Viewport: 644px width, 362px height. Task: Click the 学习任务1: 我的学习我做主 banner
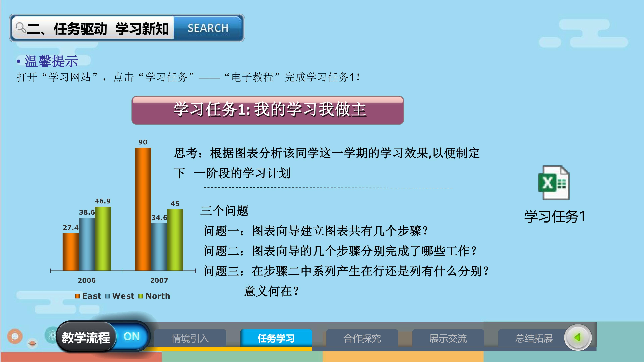268,110
